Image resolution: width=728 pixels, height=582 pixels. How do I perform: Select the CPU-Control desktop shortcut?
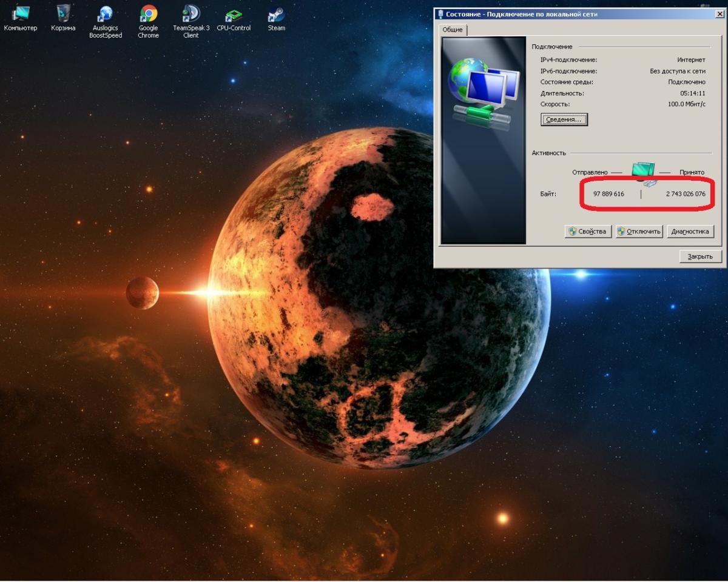(x=234, y=15)
